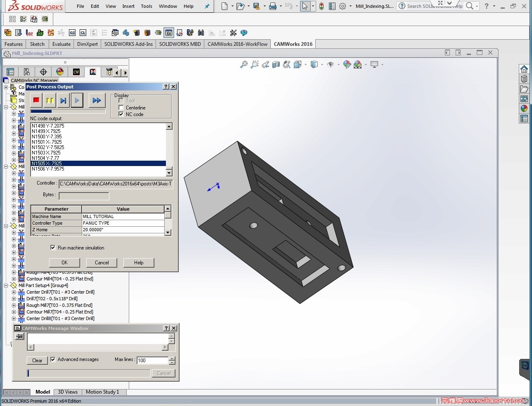Image resolution: width=532 pixels, height=406 pixels.
Task: Toggle the Run machine simulation checkbox
Action: (x=53, y=248)
